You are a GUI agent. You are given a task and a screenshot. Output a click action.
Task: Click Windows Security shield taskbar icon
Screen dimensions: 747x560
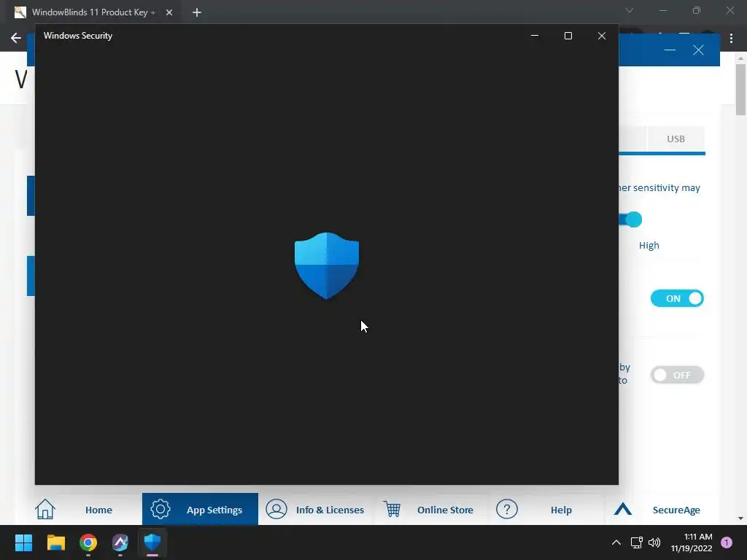tap(152, 542)
